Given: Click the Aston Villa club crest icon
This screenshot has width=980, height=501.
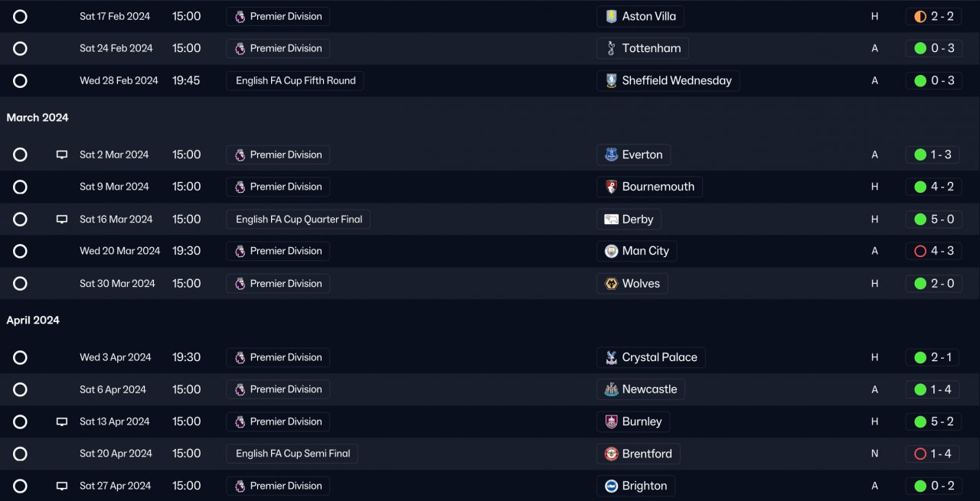Looking at the screenshot, I should [611, 16].
